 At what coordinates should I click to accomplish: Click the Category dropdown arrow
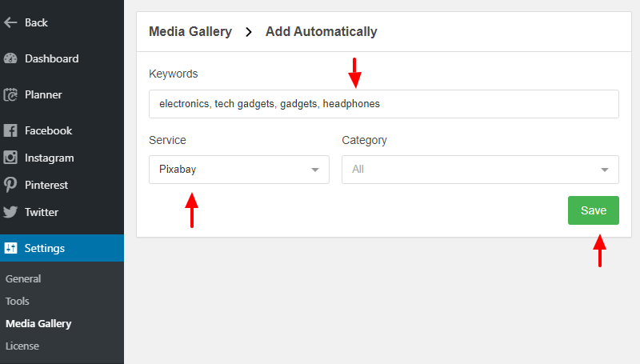(x=605, y=170)
